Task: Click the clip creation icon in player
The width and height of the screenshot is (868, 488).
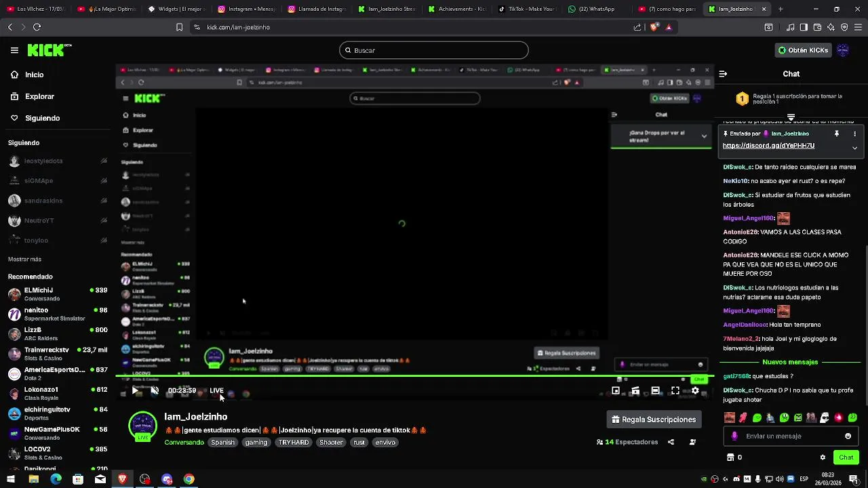Action: [635, 390]
